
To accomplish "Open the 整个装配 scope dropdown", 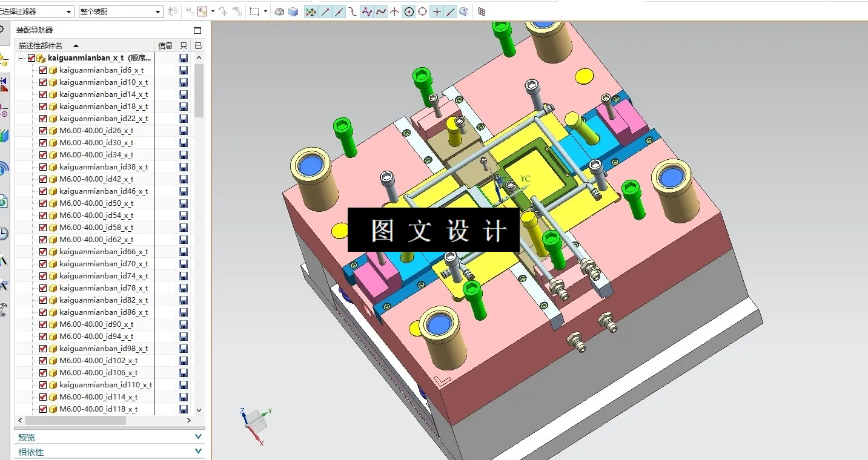I will [x=157, y=11].
